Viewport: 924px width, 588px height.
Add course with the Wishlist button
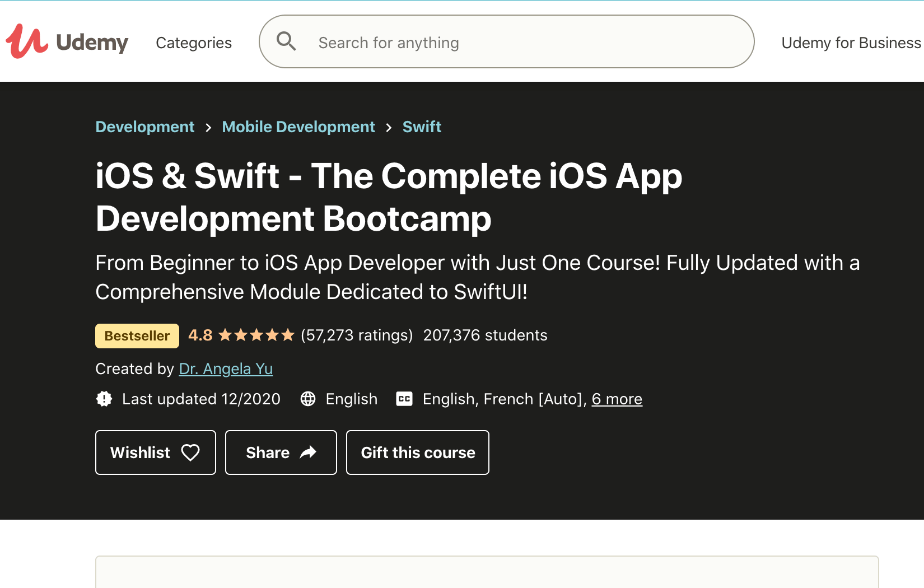[141, 452]
